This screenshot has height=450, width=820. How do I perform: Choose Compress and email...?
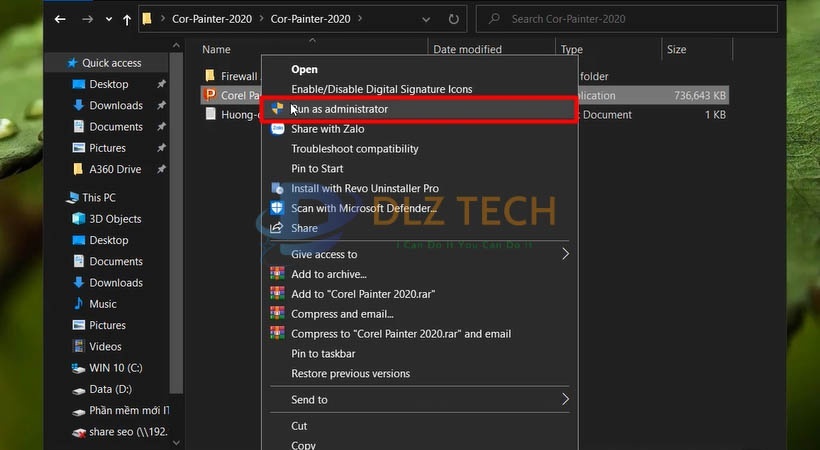tap(342, 314)
